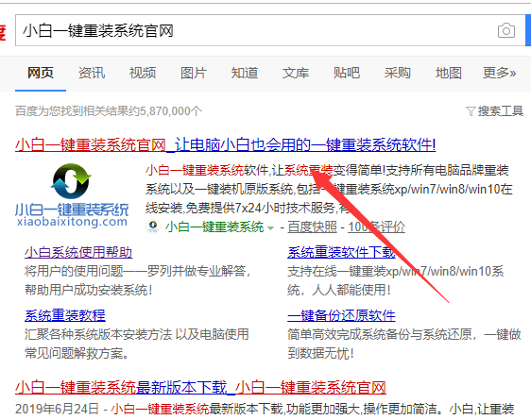This screenshot has height=420, width=531.
Task: Open the 视频 tab
Action: (x=143, y=73)
